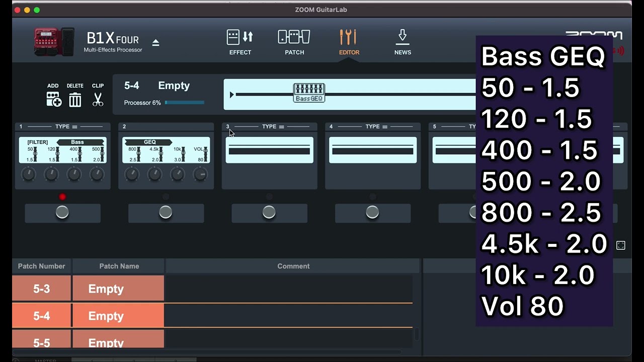The width and height of the screenshot is (644, 362).
Task: Click the knob under 400 Hz
Action: point(74,174)
